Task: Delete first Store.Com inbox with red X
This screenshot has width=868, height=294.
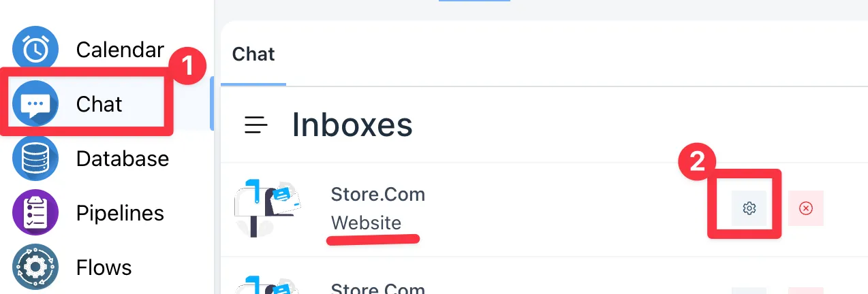Action: tap(806, 208)
